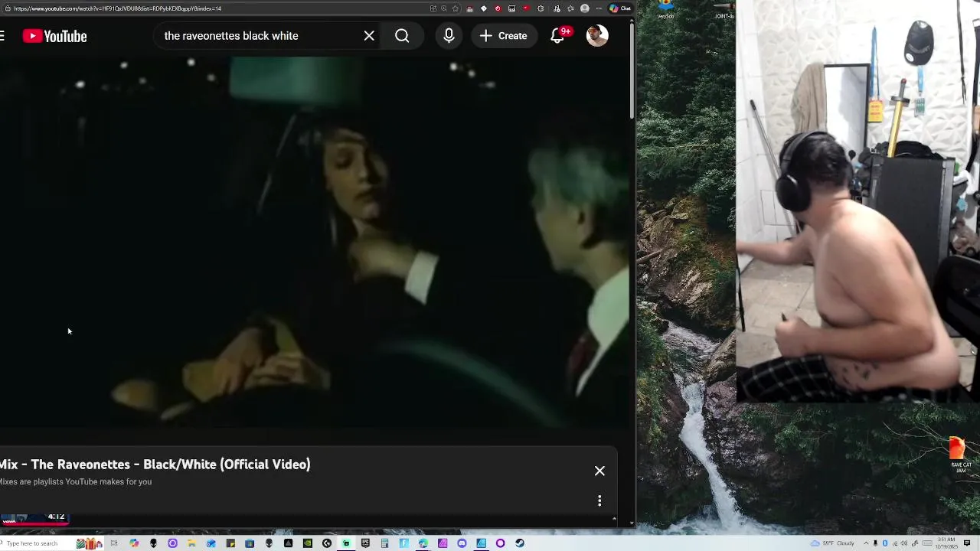Click the playlist video thumbnail showing 4:12
The width and height of the screenshot is (980, 551).
(x=34, y=518)
